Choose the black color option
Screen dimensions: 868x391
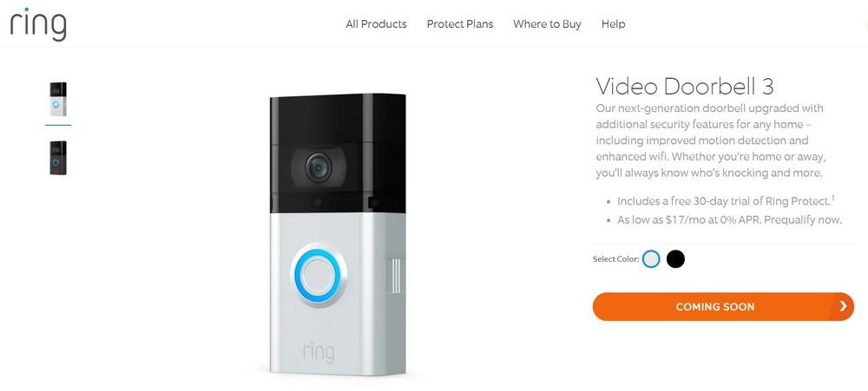click(675, 258)
